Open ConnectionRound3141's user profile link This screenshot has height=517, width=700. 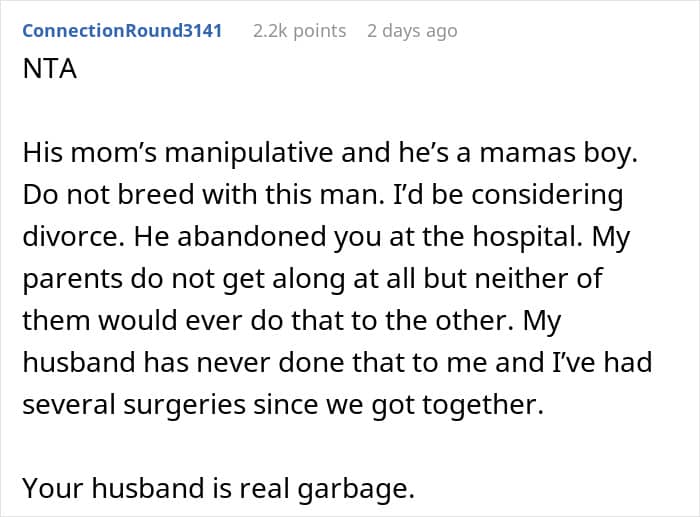(x=122, y=31)
